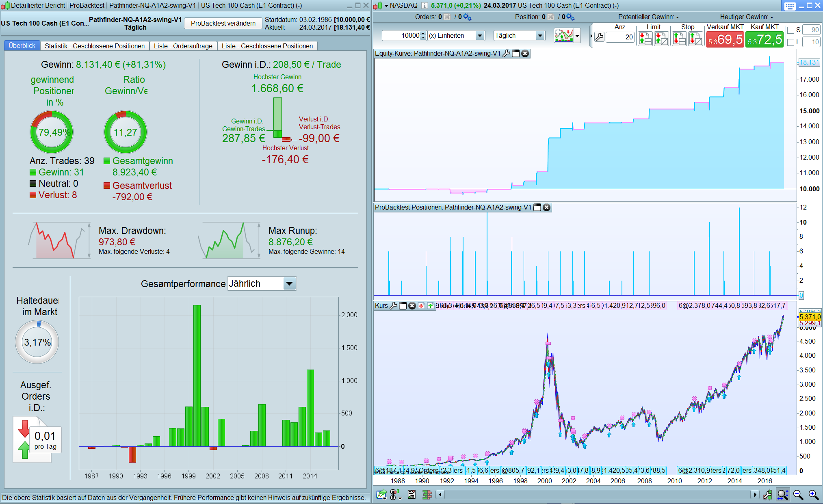Open the Jährlich performance period dropdown
Viewport: 823px width, 504px height.
[x=289, y=283]
